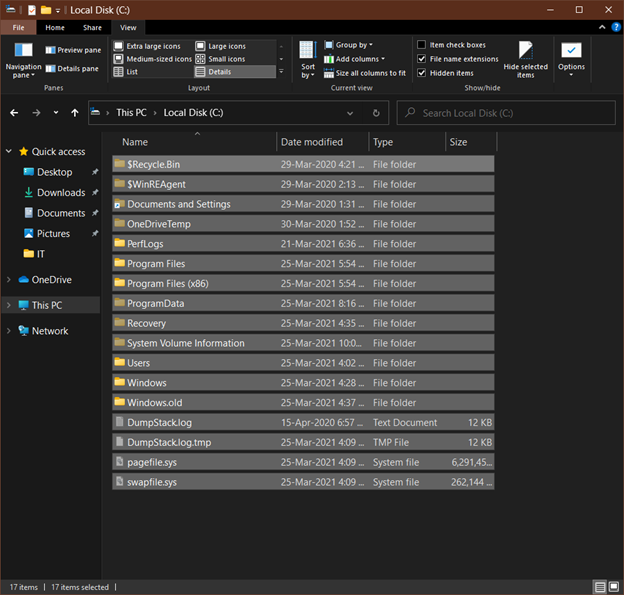624x595 pixels.
Task: Select the DumpStack.log.tmp file
Action: click(303, 442)
